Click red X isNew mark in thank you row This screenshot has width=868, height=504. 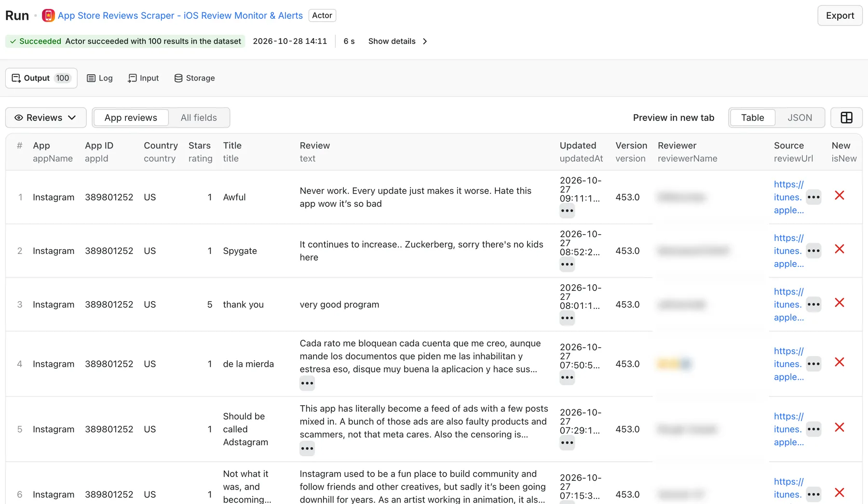click(x=840, y=303)
